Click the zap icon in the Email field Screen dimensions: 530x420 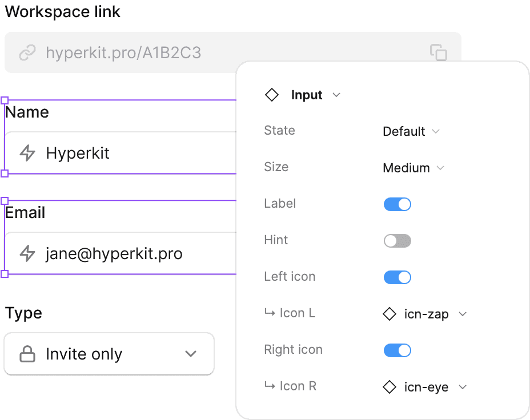click(27, 253)
